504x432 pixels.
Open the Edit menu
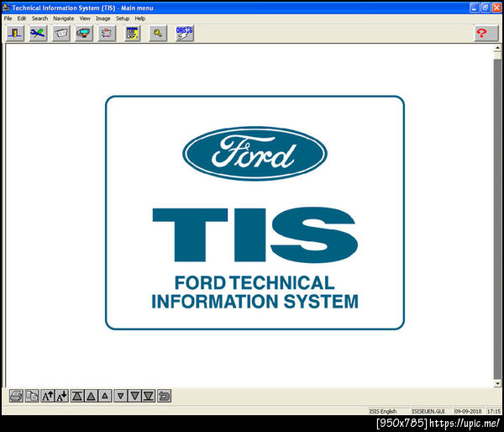point(22,18)
